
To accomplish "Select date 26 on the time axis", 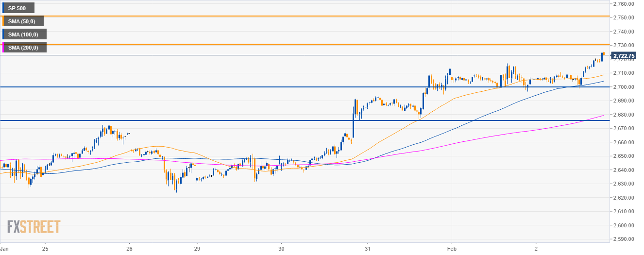I will pos(129,248).
